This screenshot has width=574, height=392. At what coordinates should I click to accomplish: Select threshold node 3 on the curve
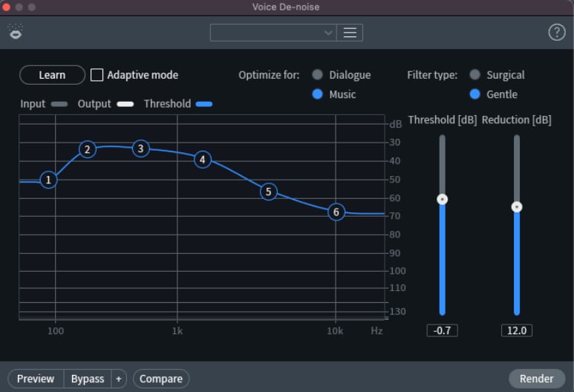click(x=140, y=148)
